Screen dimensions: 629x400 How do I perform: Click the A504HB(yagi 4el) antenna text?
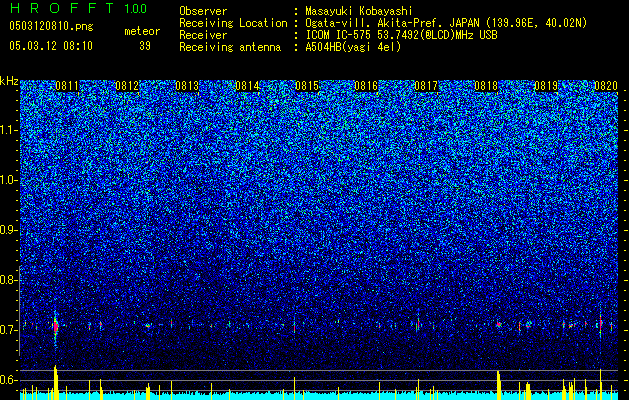(353, 47)
